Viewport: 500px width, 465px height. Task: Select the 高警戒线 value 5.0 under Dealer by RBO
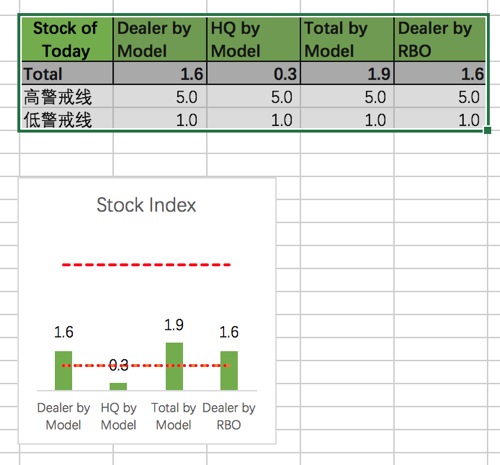(441, 96)
